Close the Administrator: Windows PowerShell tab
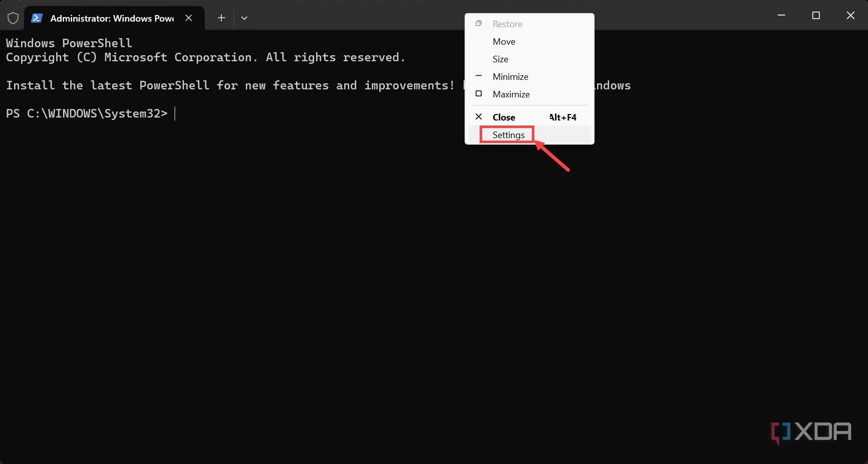Viewport: 868px width, 464px height. click(189, 18)
